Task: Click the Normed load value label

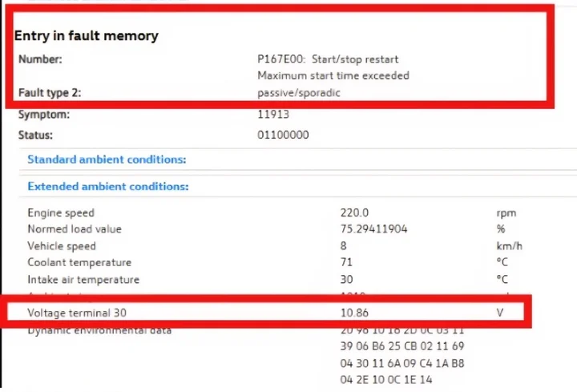Action: click(x=75, y=229)
